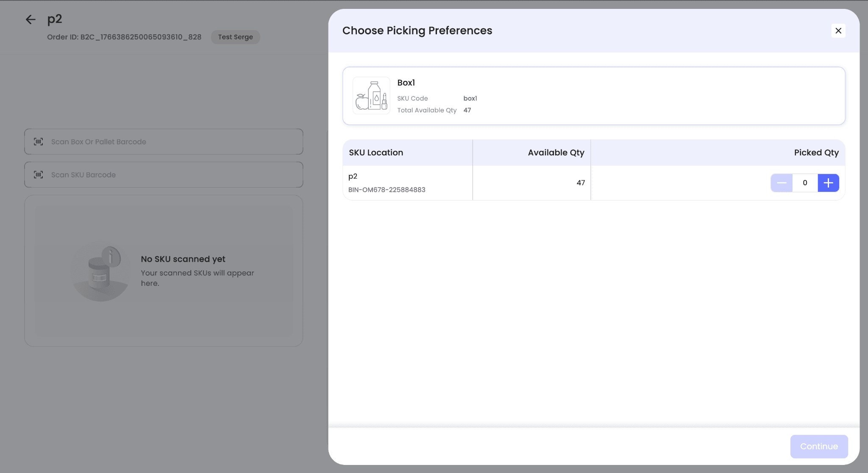Click the Scan Box Or Pallet Barcode field
Image resolution: width=868 pixels, height=473 pixels.
(170, 142)
